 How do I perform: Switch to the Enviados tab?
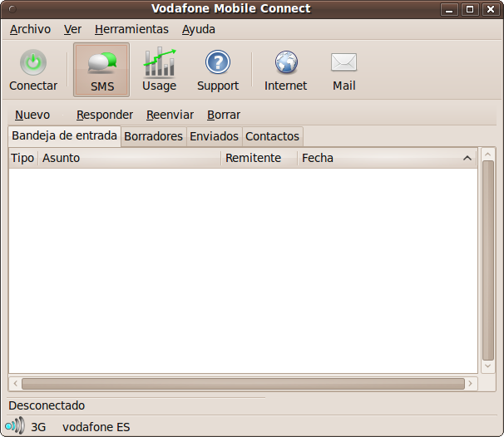pos(214,136)
